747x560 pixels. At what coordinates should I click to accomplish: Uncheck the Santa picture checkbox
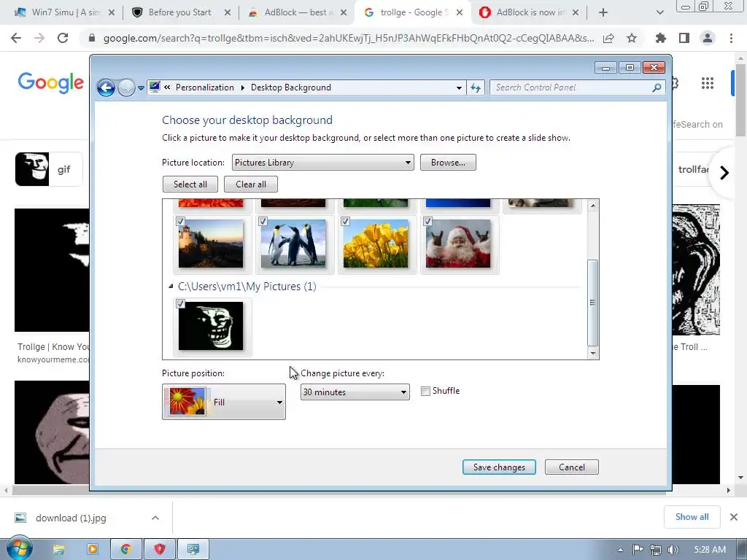click(427, 222)
